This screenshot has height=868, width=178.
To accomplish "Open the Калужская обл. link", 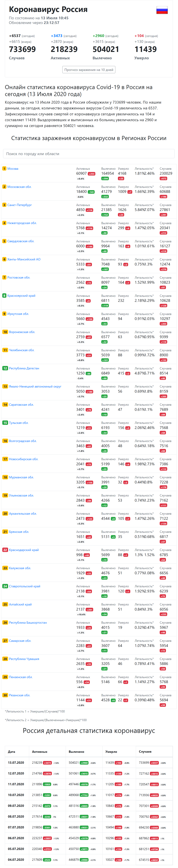I will tap(20, 568).
